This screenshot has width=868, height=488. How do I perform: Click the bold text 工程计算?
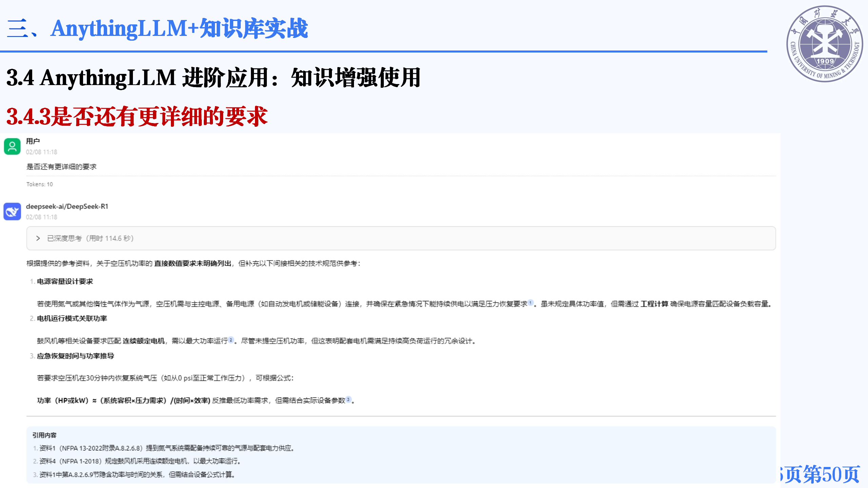pos(654,304)
